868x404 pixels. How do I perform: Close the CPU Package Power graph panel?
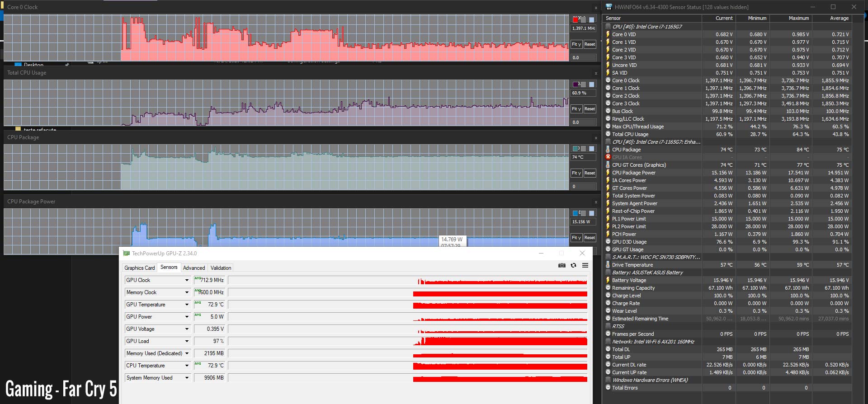(596, 202)
